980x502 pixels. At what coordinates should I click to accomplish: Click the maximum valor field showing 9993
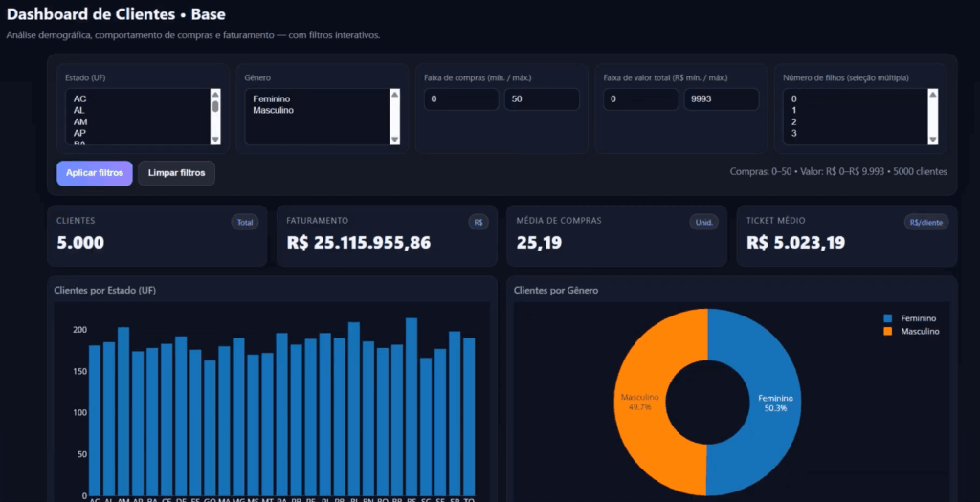(x=722, y=99)
